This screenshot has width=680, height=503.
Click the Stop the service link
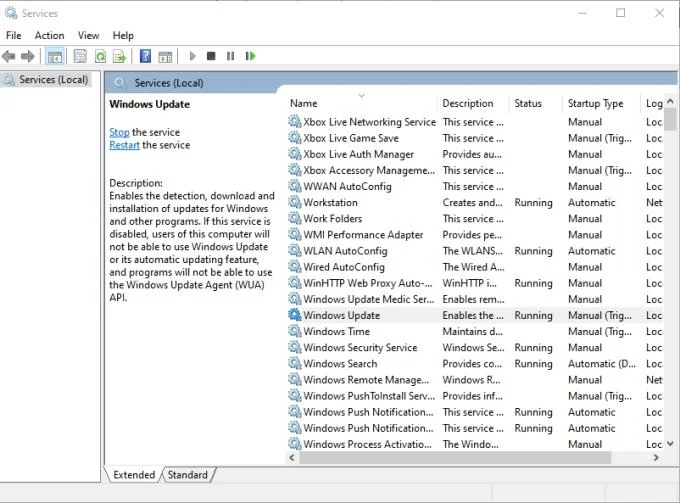[119, 132]
